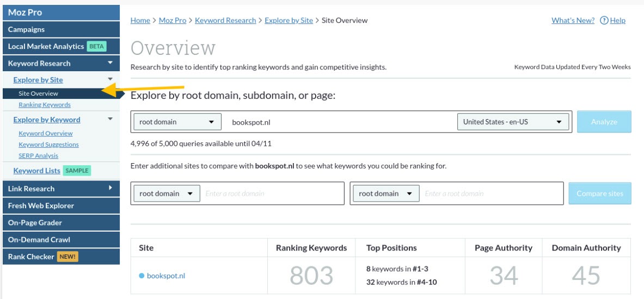Click the Help question mark icon

click(604, 21)
